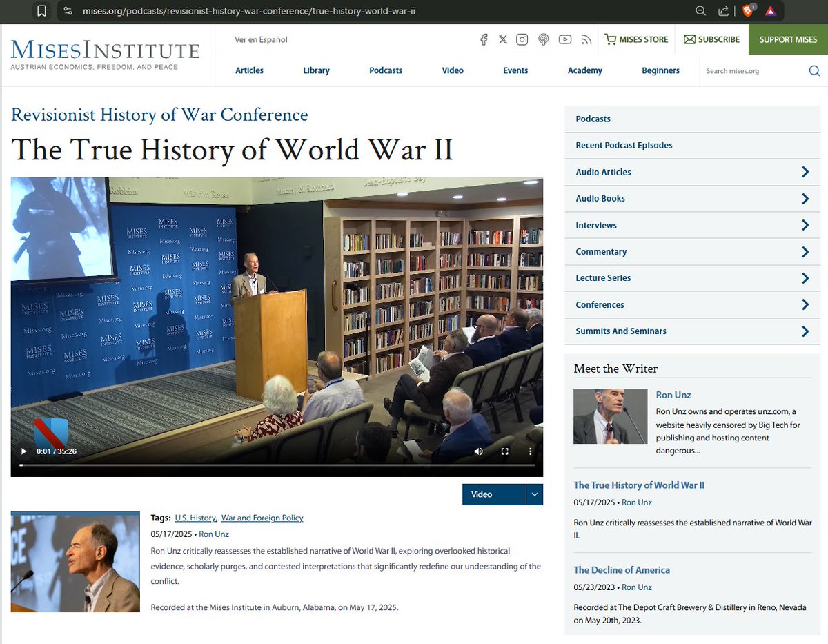Open Mises X (Twitter) icon
The width and height of the screenshot is (828, 644).
pos(503,39)
